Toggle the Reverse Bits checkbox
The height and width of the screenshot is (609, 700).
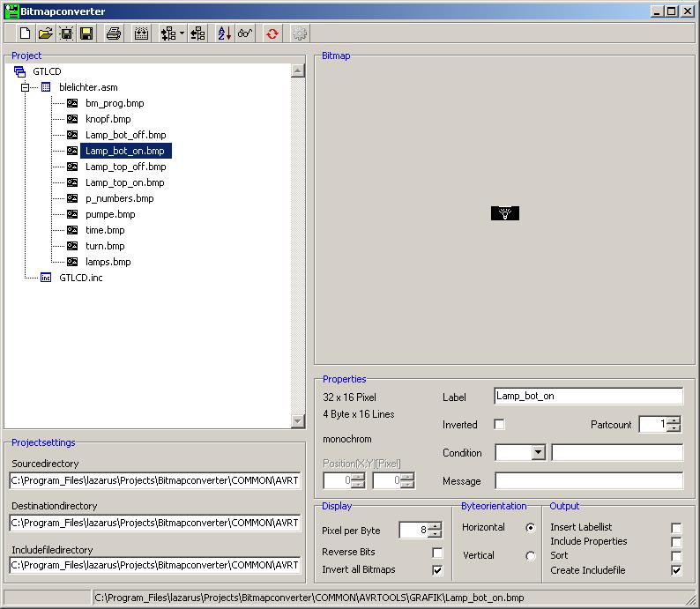coord(437,553)
